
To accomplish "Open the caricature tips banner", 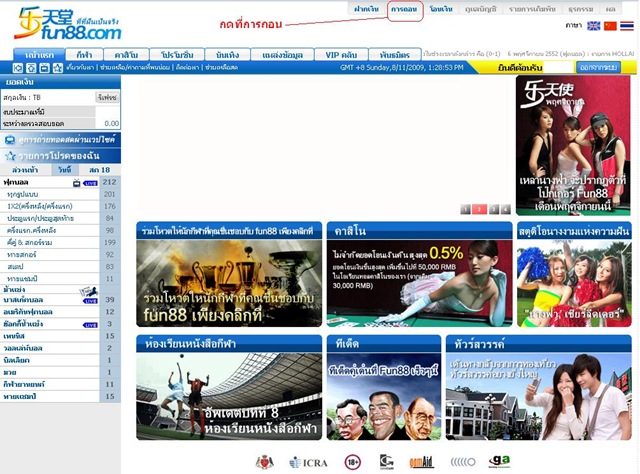I will click(x=384, y=387).
